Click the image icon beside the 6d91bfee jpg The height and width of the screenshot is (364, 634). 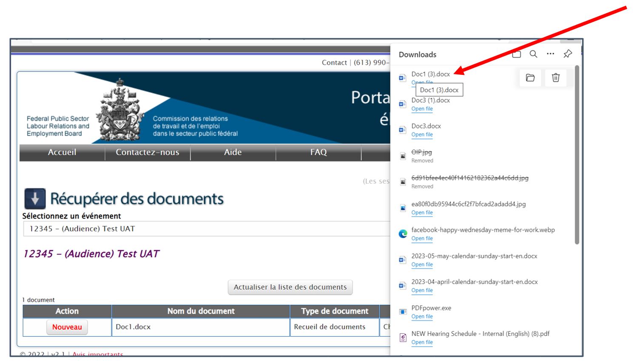pos(403,182)
